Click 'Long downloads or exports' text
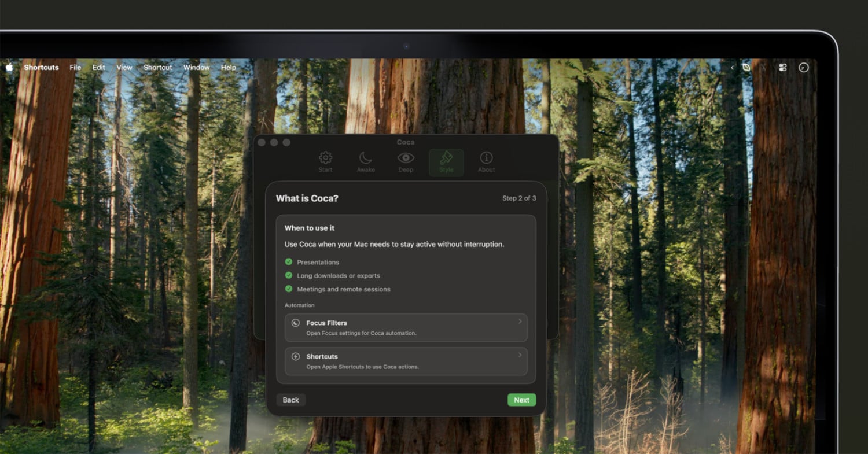 339,276
